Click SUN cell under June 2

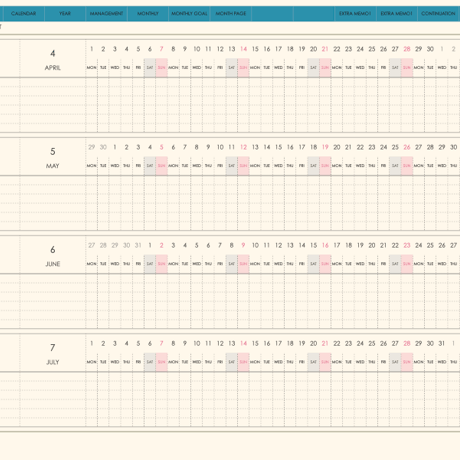click(x=162, y=264)
